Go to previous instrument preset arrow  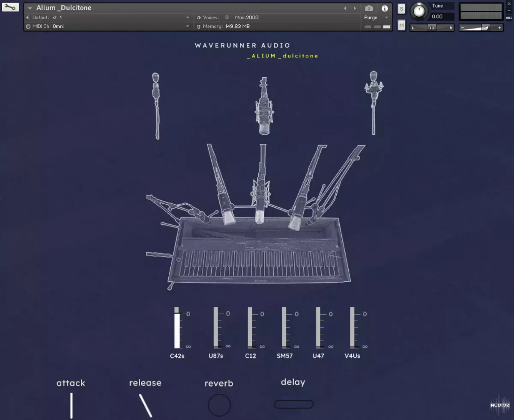[x=345, y=8]
